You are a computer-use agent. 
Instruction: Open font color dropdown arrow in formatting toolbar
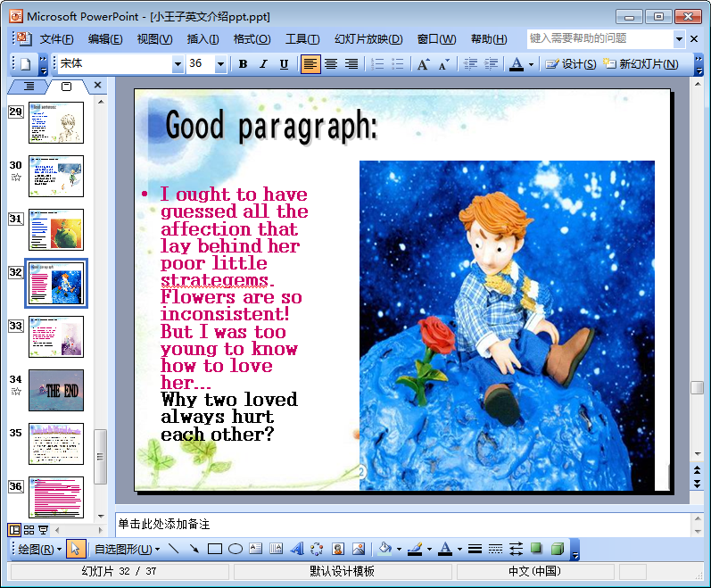click(x=531, y=64)
